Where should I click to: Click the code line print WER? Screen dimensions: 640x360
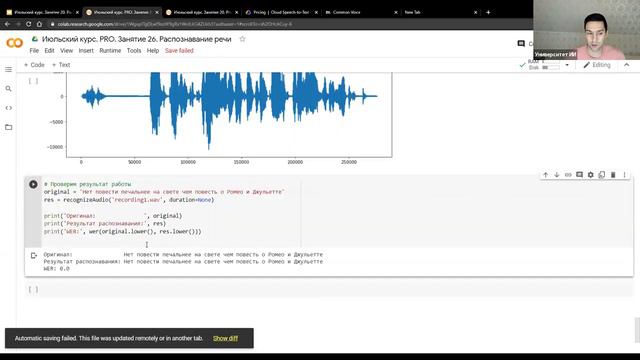tap(122, 231)
